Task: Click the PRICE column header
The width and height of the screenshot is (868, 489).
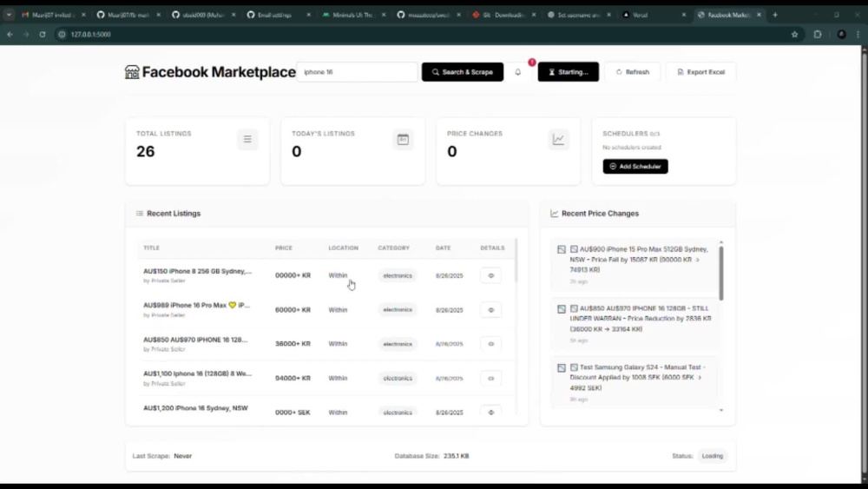Action: 284,248
